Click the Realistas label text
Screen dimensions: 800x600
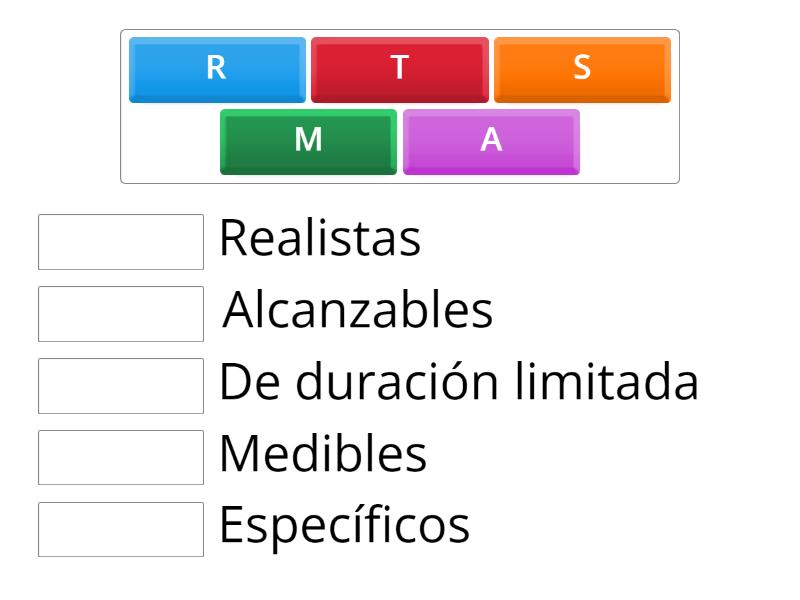click(x=320, y=239)
